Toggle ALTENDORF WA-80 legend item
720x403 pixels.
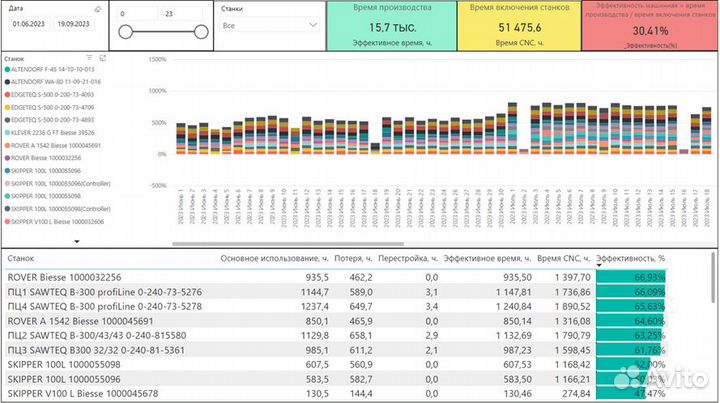click(54, 81)
